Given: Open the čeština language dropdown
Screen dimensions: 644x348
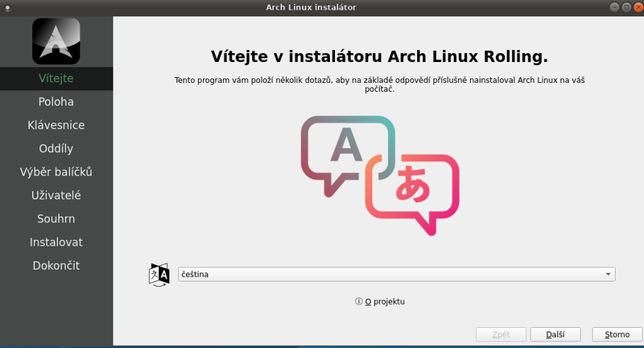Looking at the screenshot, I should click(x=397, y=275).
